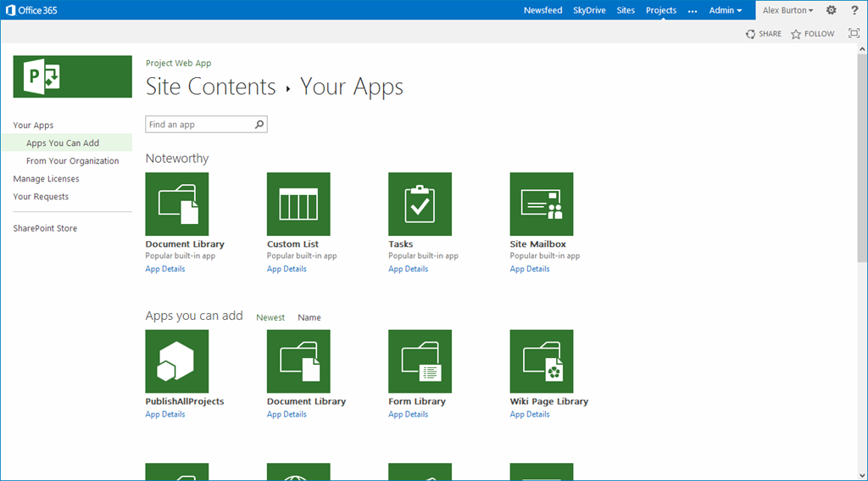The image size is (868, 481).
Task: Click the Site Contents title link
Action: tap(210, 87)
